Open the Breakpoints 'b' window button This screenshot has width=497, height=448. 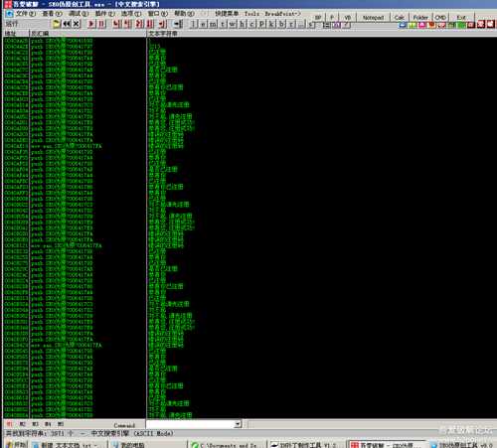point(281,24)
